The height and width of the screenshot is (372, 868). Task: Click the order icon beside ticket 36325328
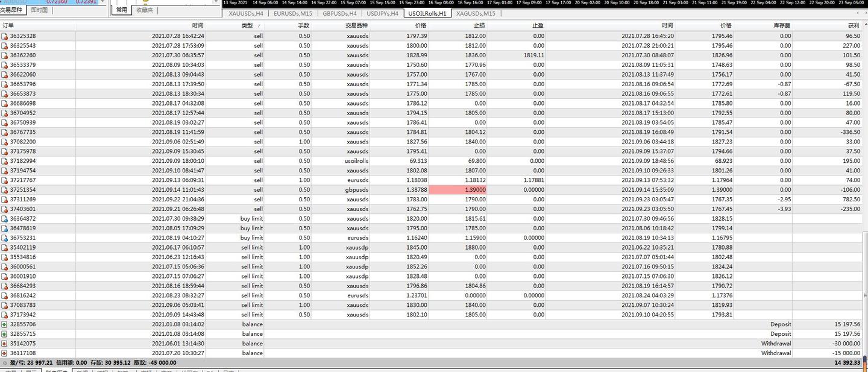4,36
